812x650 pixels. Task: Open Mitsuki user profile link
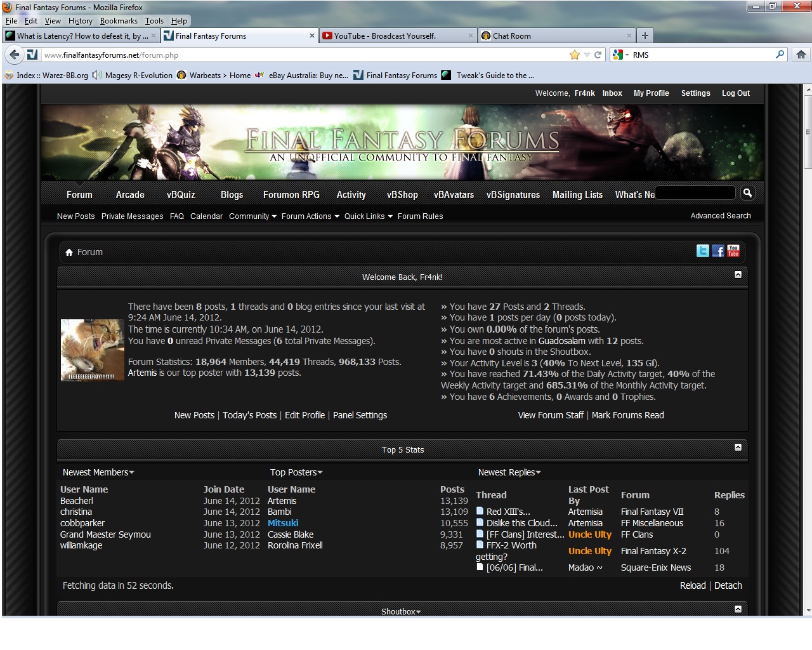[x=283, y=523]
